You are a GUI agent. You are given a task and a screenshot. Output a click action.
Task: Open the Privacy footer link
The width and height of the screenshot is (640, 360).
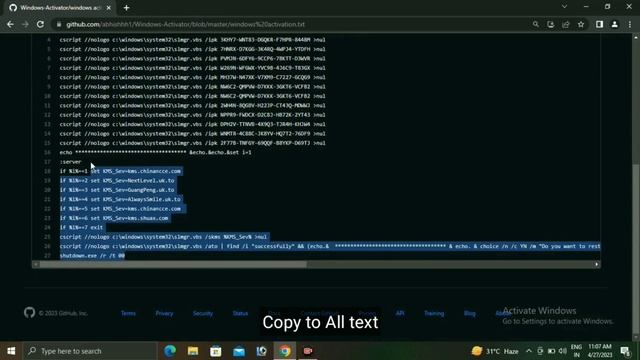(x=164, y=313)
